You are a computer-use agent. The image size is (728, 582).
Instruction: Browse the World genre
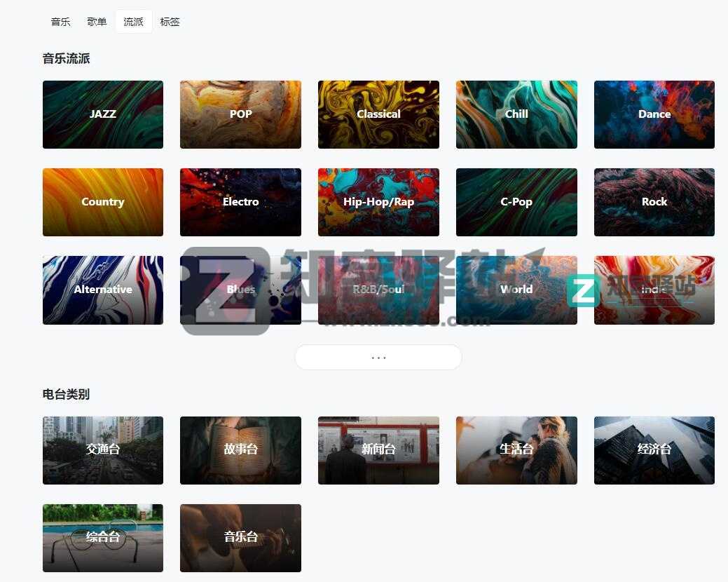pos(516,290)
